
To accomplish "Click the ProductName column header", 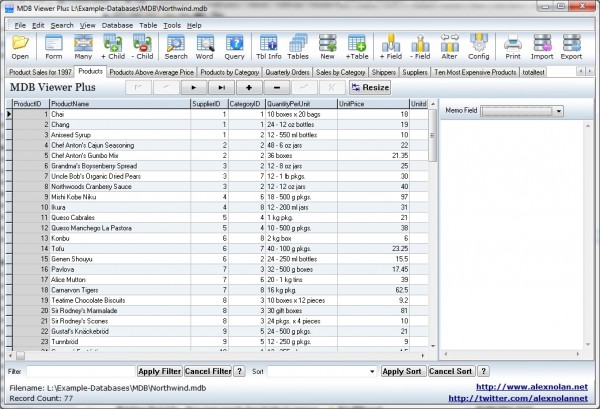I will coord(120,104).
